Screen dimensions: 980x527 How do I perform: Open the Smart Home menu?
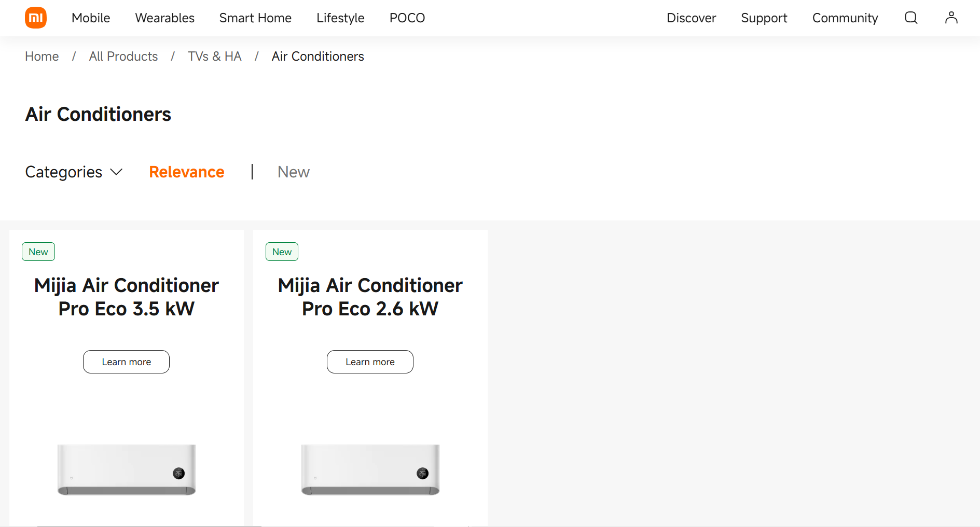(255, 18)
